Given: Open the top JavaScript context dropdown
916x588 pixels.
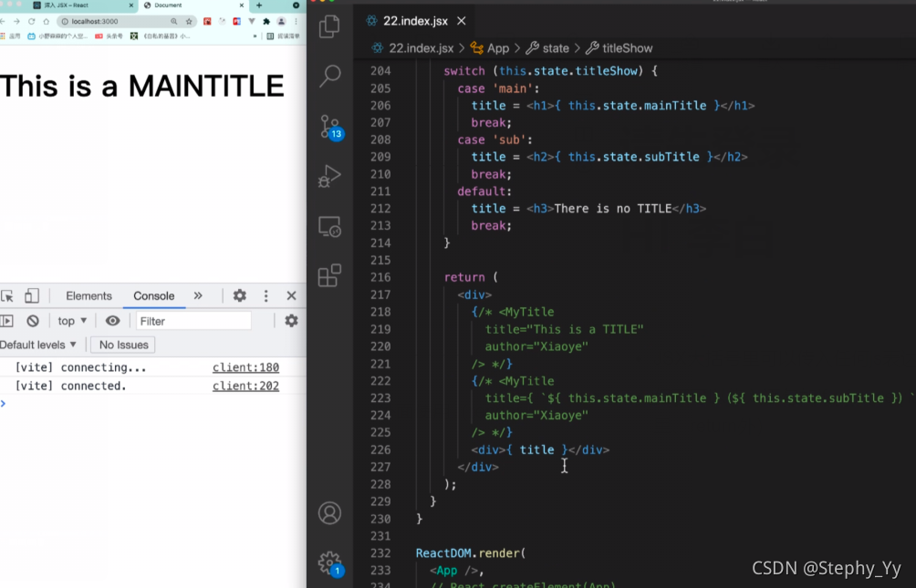Looking at the screenshot, I should 72,321.
